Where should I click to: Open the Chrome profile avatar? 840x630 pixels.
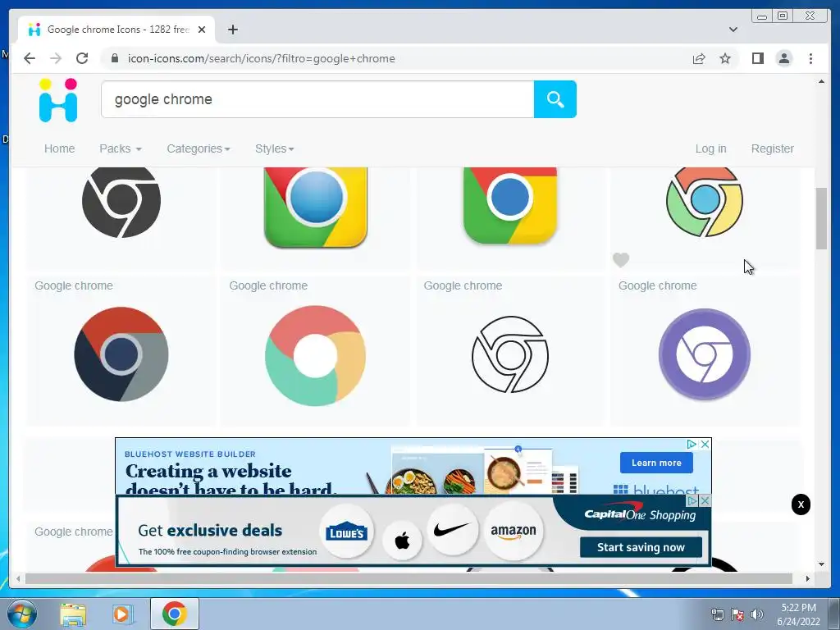pos(783,58)
